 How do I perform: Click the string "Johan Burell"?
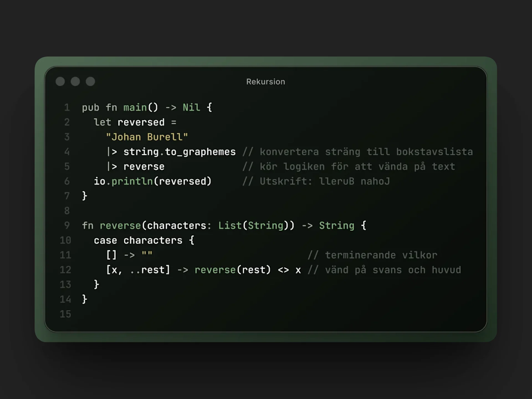pyautogui.click(x=147, y=137)
